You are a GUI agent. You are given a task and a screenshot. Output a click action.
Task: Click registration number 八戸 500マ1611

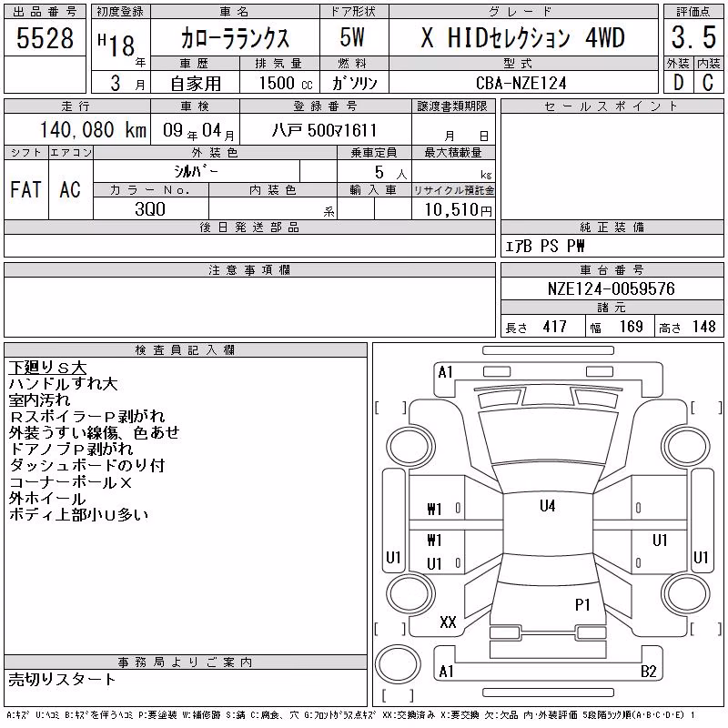click(324, 130)
